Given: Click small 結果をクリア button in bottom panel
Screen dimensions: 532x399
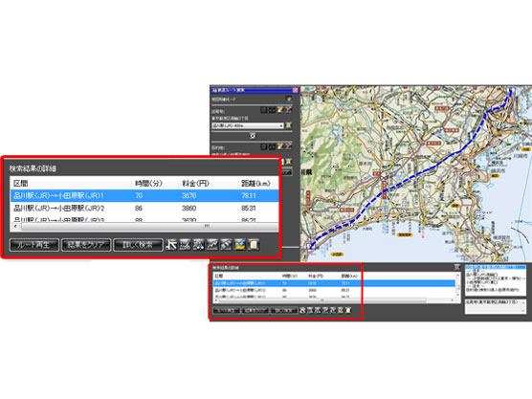Looking at the screenshot, I should pos(255,310).
